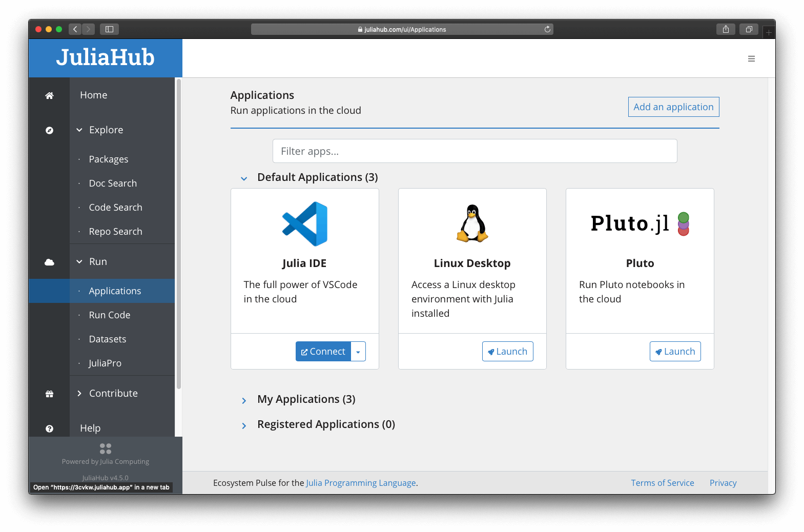
Task: Expand the Registered Applications section
Action: click(x=244, y=425)
